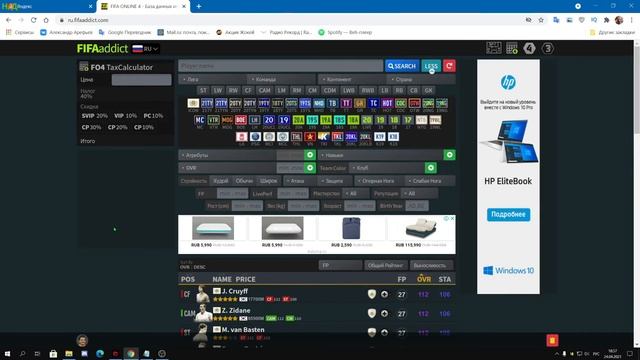Toggle the GK position filter
This screenshot has width=640, height=360.
click(428, 90)
